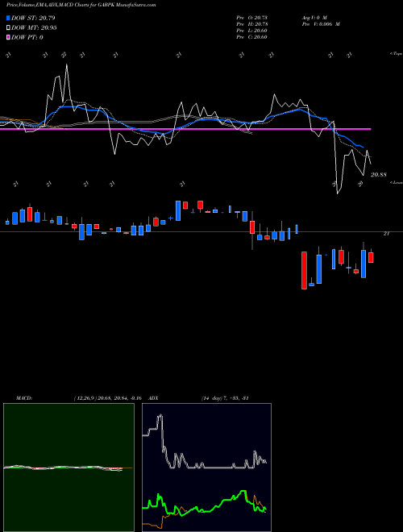
Task: Click the 21 price level label by orange line
Action: coord(386,234)
